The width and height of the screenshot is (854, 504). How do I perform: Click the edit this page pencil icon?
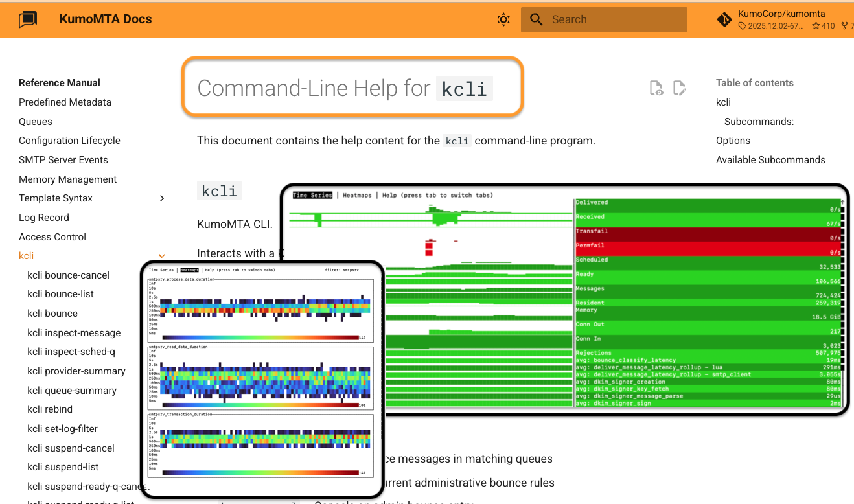pos(680,87)
